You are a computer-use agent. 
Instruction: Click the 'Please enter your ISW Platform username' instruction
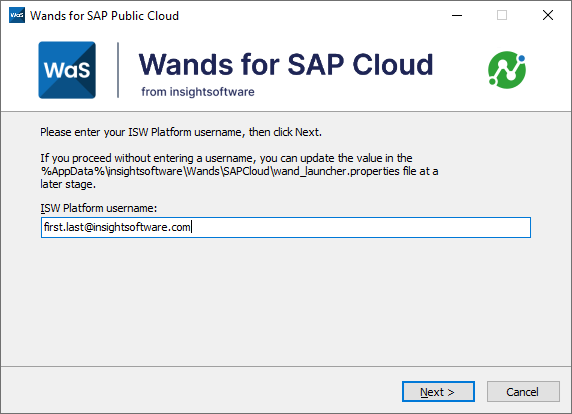pyautogui.click(x=181, y=132)
